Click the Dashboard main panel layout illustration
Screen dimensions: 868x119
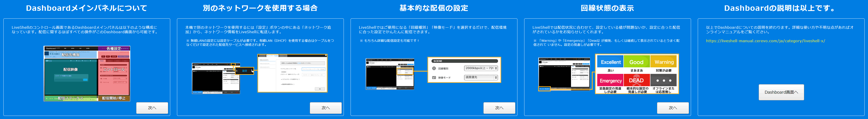click(87, 74)
